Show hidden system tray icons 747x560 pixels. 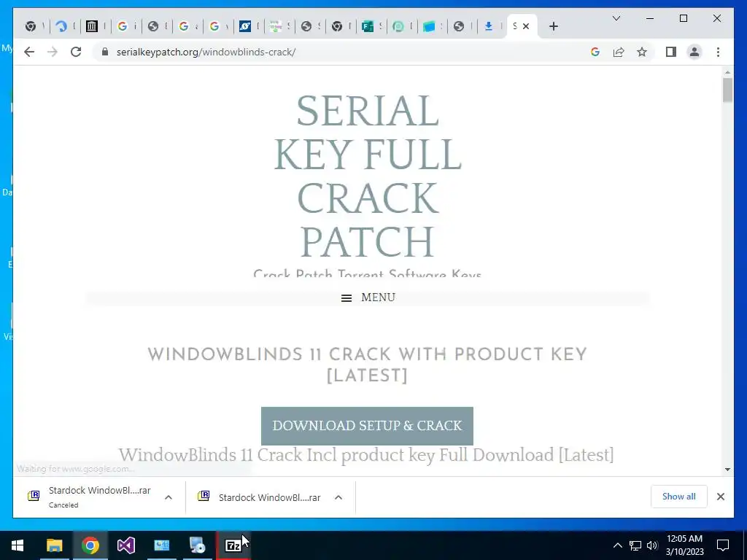point(617,545)
